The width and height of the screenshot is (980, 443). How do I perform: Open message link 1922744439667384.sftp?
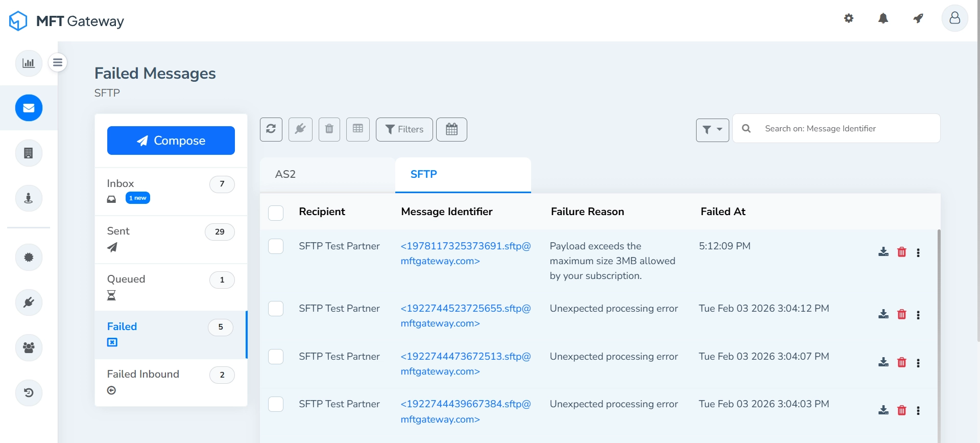coord(466,411)
